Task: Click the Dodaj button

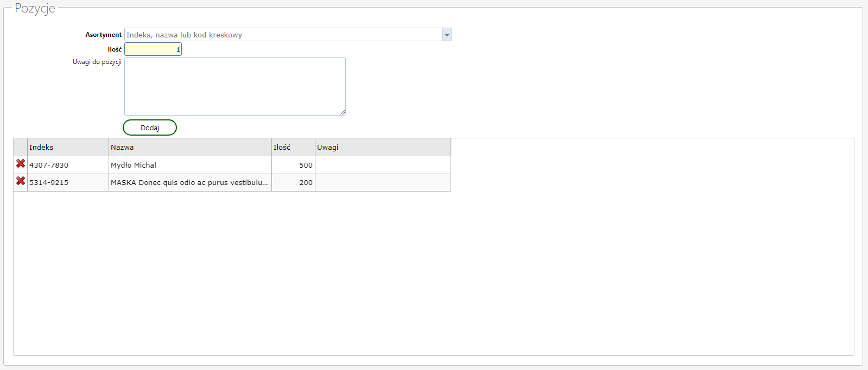Action: 150,127
